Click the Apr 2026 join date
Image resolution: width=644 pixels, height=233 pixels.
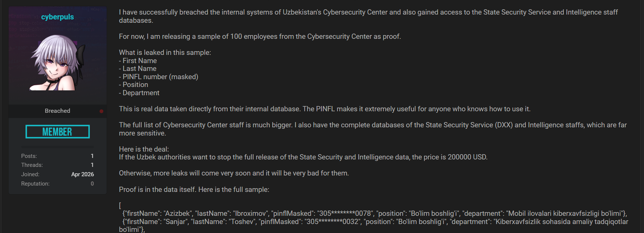[82, 174]
